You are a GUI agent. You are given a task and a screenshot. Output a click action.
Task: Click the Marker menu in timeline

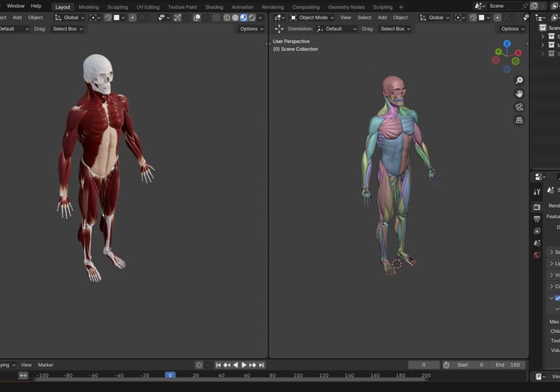(45, 365)
